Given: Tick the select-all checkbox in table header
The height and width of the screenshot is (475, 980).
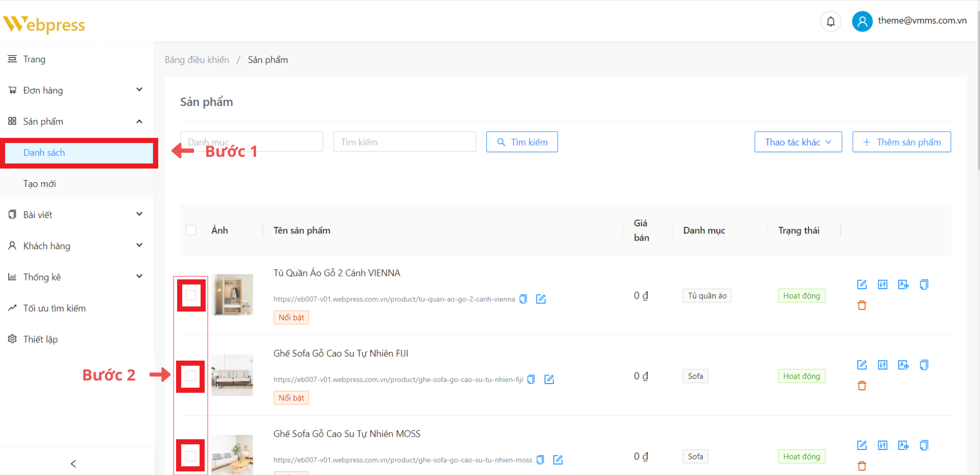Looking at the screenshot, I should (191, 230).
